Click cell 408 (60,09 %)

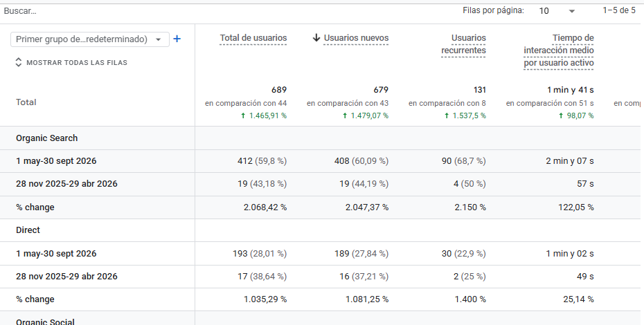point(361,161)
